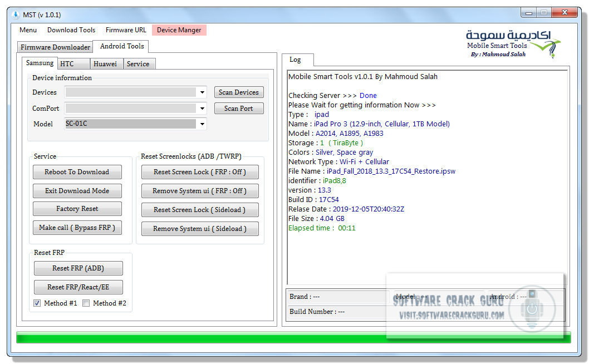Click Reboot To Download button
This screenshot has height=364, width=589.
[77, 172]
